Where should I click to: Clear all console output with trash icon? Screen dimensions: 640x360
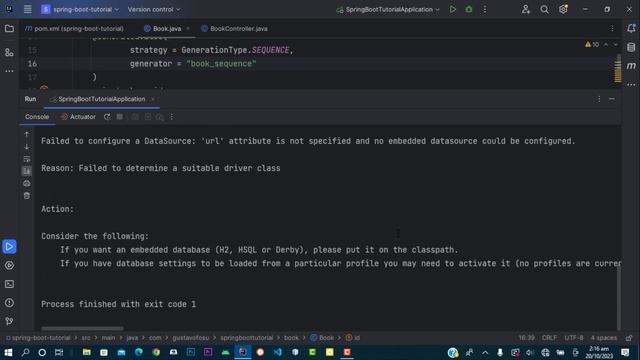point(27,196)
